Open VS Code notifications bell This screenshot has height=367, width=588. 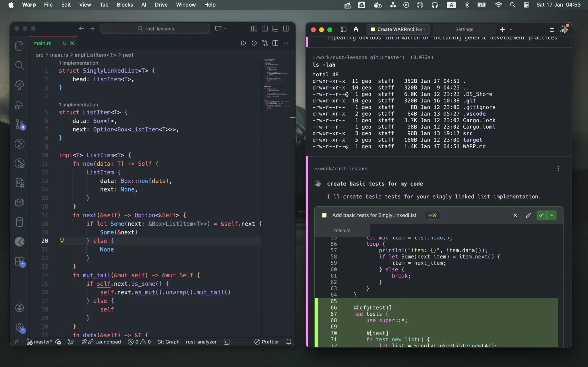point(289,342)
